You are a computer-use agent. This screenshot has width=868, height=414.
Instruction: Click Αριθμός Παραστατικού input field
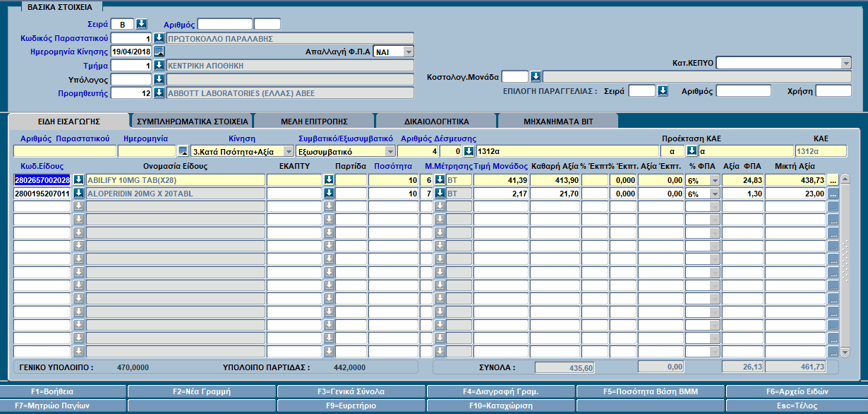pyautogui.click(x=65, y=151)
